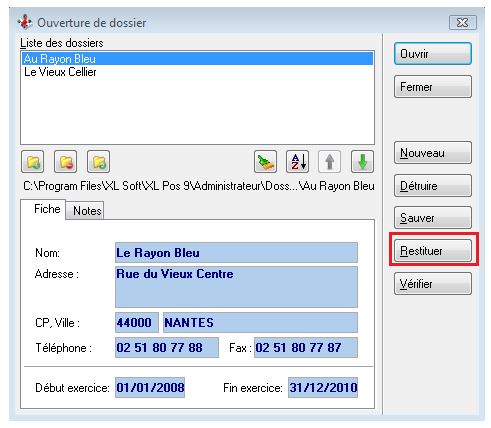Close the Ouverture de dossier dialog
This screenshot has height=428, width=491.
coord(463,23)
